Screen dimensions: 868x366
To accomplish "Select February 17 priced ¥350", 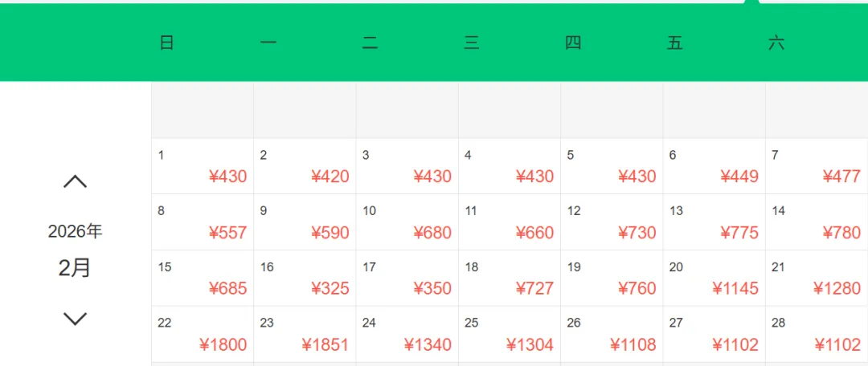I will pyautogui.click(x=407, y=278).
